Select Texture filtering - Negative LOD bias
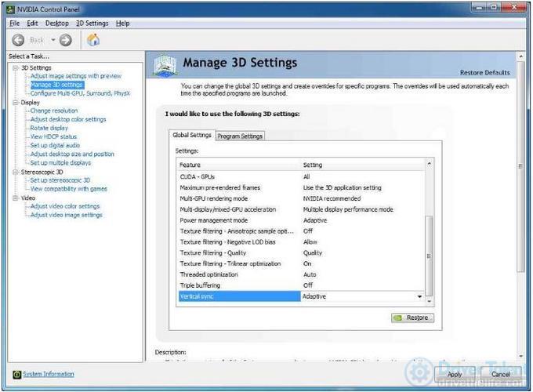 301,242
